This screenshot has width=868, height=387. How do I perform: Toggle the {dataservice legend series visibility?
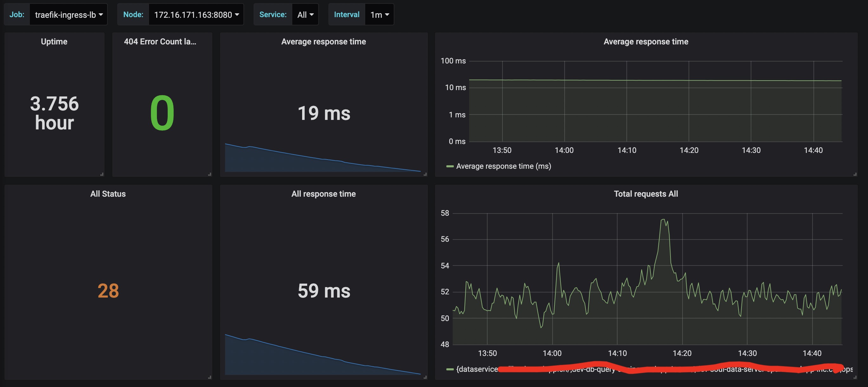477,370
